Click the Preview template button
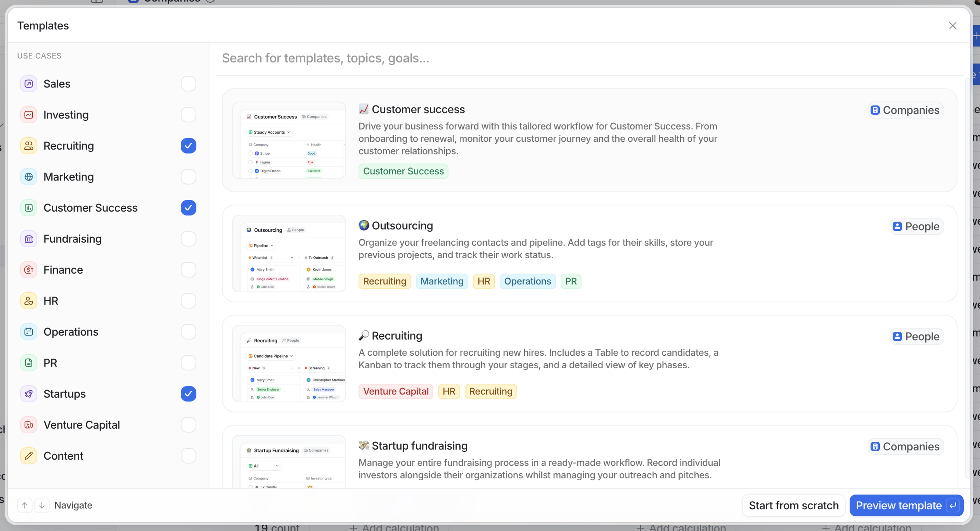Viewport: 980px width, 531px height. click(906, 505)
